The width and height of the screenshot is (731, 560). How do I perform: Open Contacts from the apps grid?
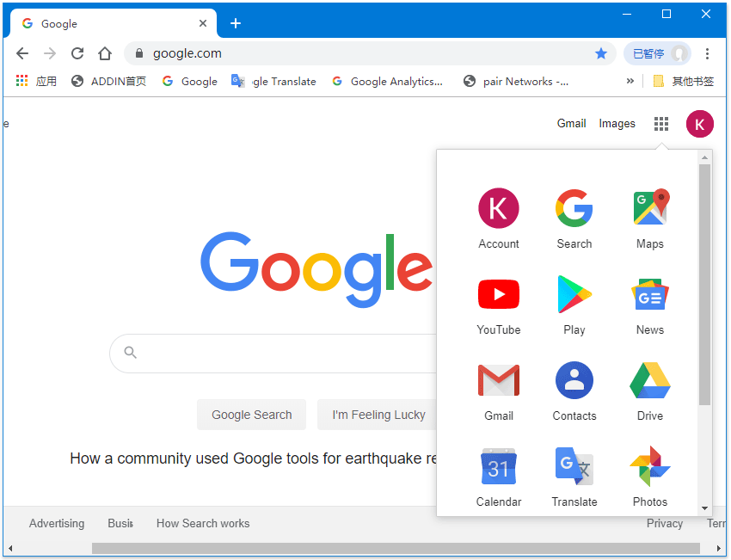(x=574, y=391)
